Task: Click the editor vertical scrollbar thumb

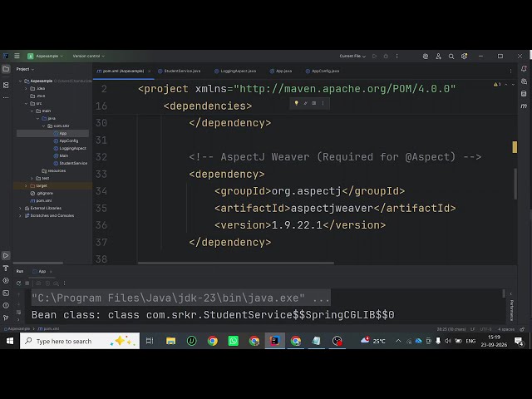Action: click(x=515, y=184)
